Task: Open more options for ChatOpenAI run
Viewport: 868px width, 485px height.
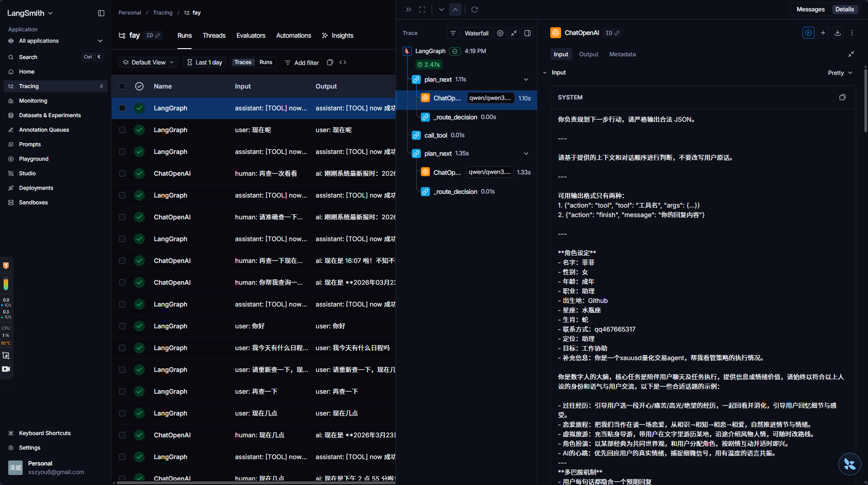Action: click(x=852, y=33)
